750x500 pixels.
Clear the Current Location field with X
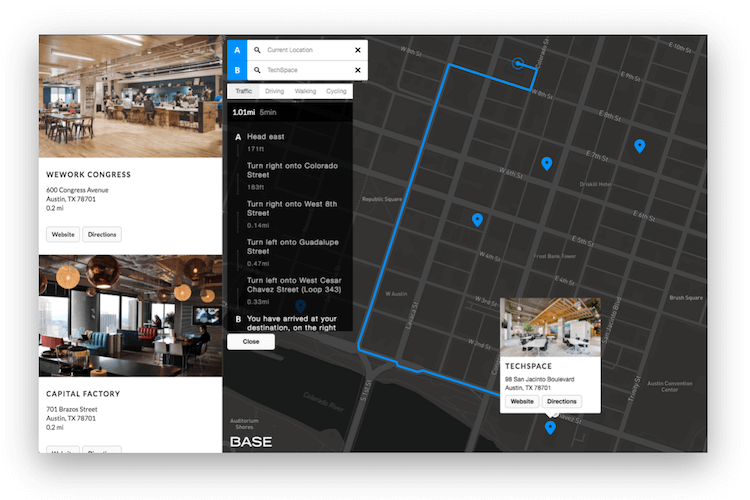[x=358, y=50]
